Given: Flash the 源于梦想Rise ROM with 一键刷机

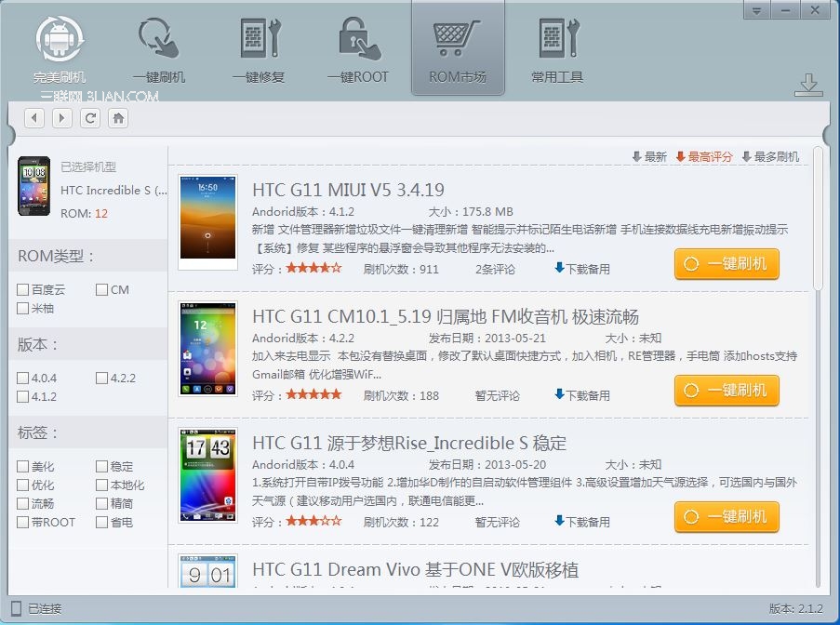Looking at the screenshot, I should (727, 517).
